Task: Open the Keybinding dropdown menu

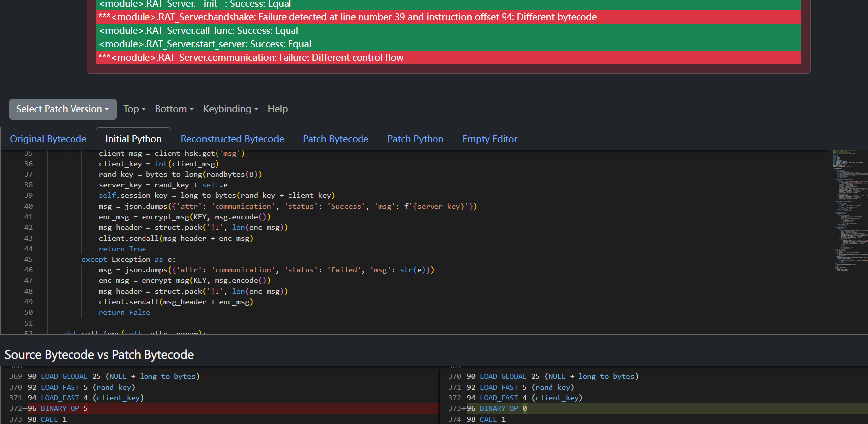Action: [230, 109]
